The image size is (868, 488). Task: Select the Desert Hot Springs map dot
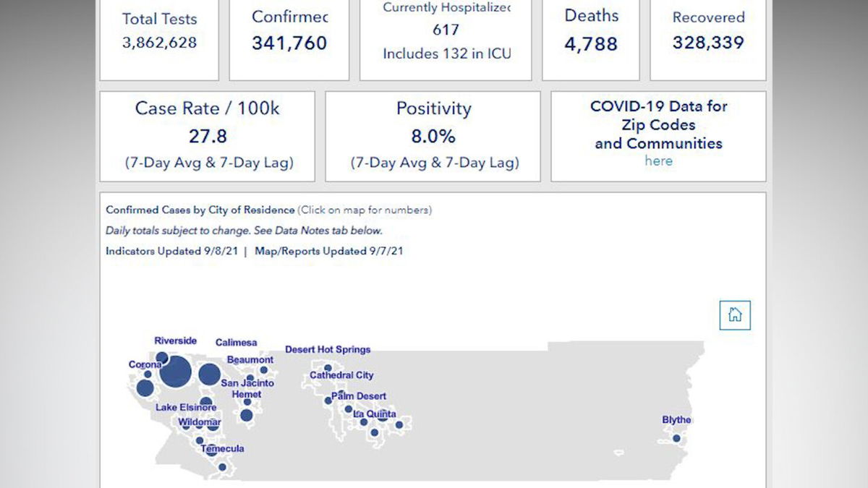point(328,368)
